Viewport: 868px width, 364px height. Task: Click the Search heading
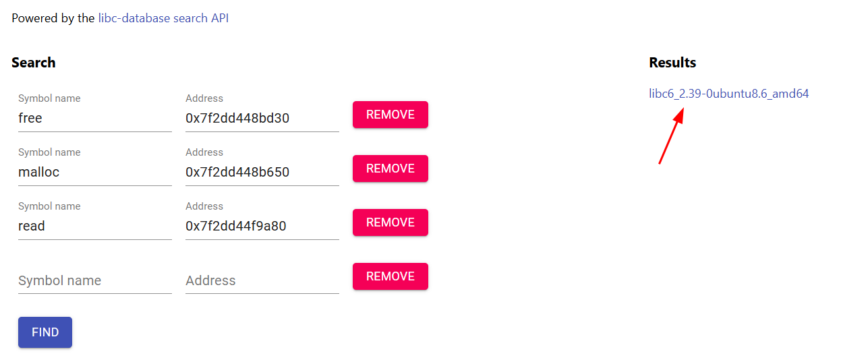pos(34,63)
